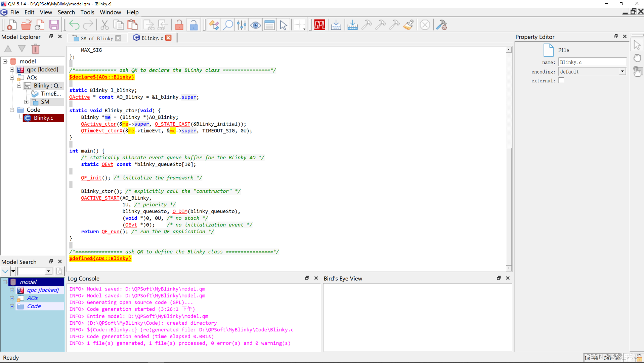Viewport: 644px width, 363px height.
Task: Close the Blinky.c tab
Action: (x=169, y=38)
